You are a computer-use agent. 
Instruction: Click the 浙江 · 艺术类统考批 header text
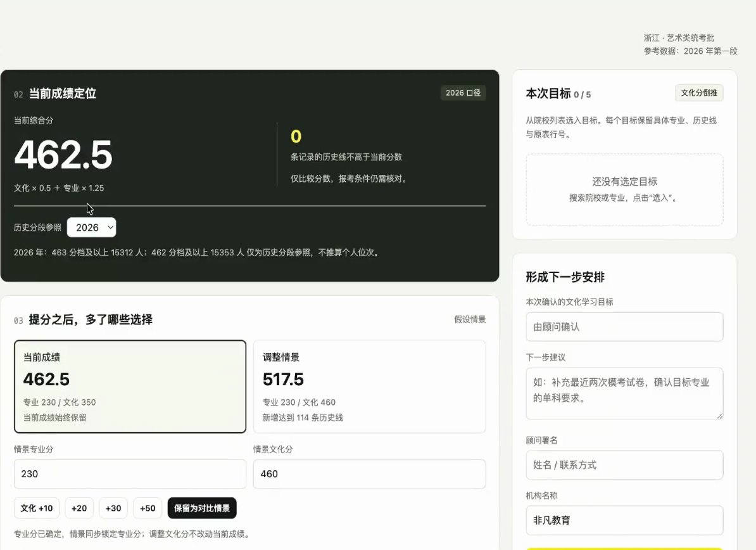(679, 37)
